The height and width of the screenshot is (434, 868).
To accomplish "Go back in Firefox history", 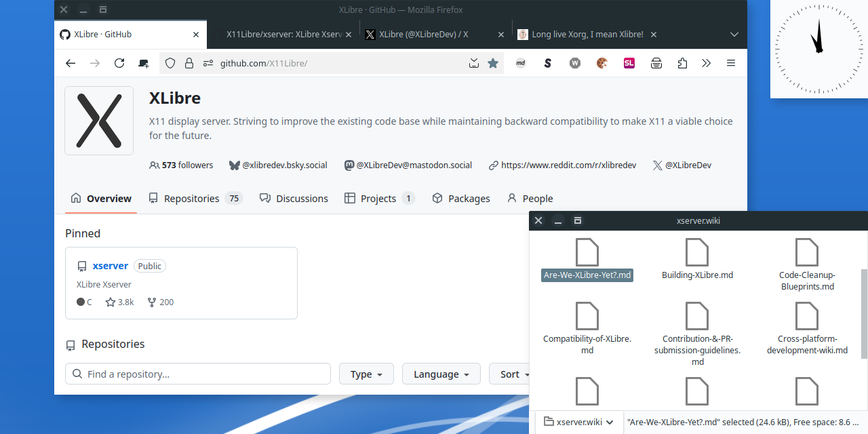I will pyautogui.click(x=71, y=63).
